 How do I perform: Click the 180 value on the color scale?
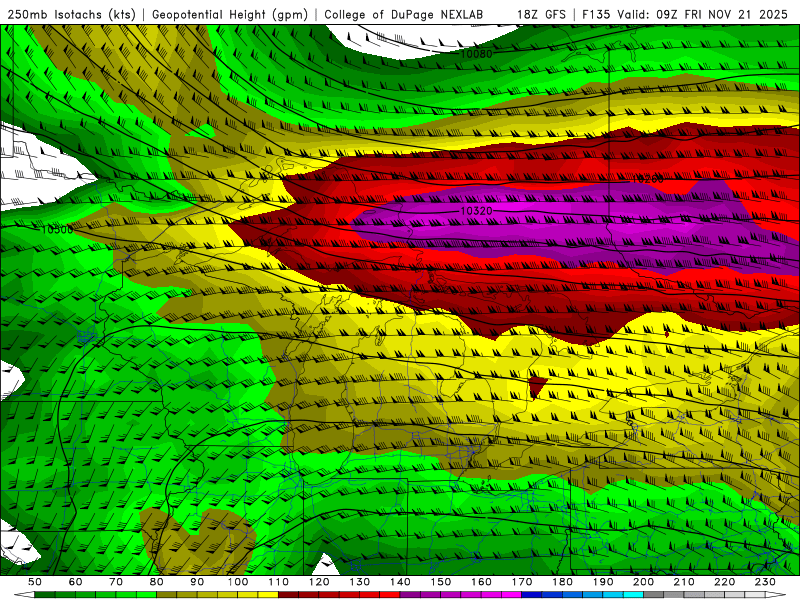coord(562,582)
